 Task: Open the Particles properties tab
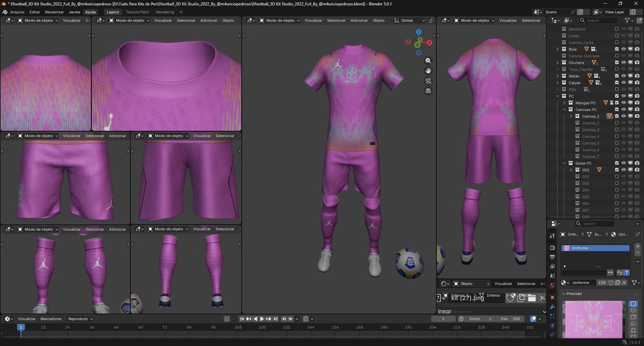click(552, 316)
